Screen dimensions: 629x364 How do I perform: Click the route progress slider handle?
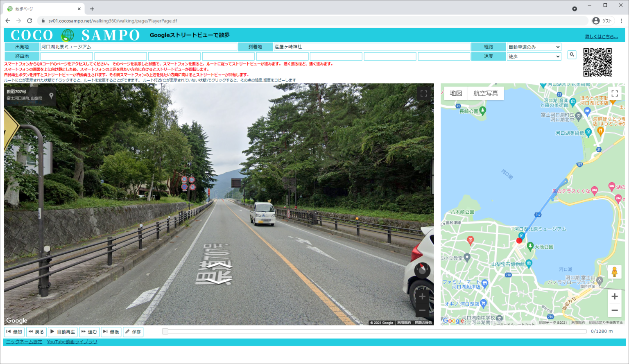click(165, 331)
